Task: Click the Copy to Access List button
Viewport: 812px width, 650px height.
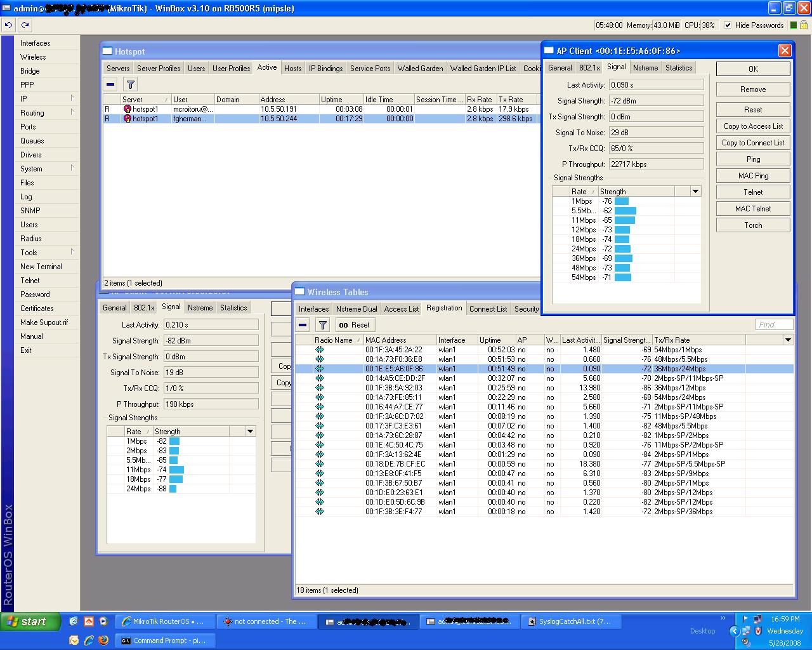Action: coord(753,126)
